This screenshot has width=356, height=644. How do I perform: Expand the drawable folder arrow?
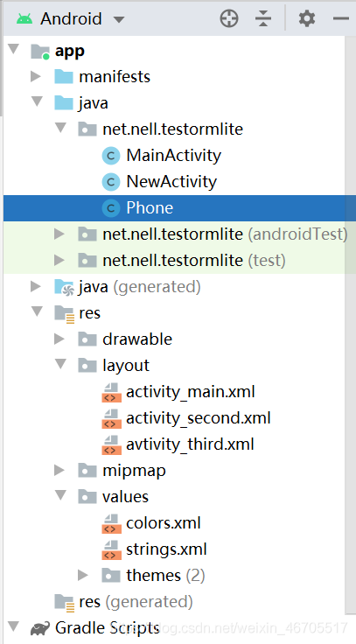60,339
